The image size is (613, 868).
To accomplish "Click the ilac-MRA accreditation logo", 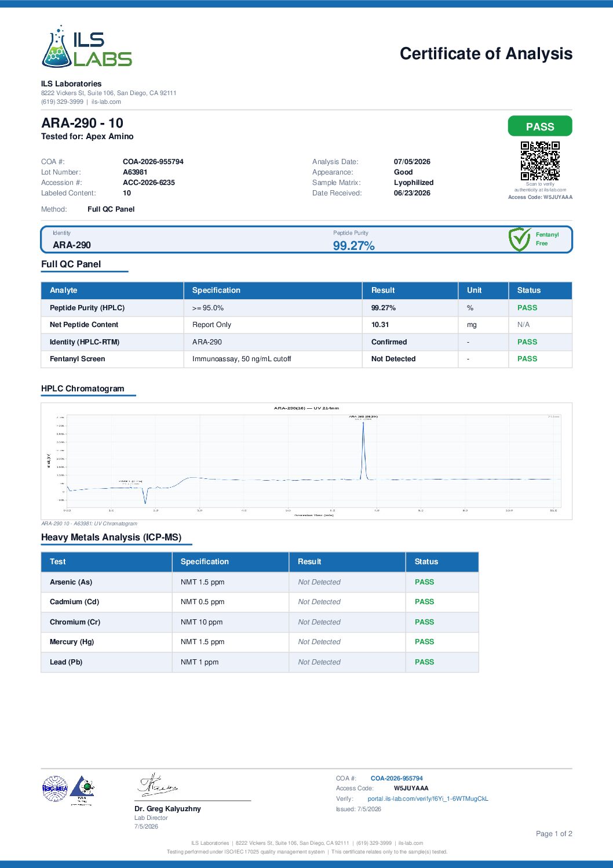I will (x=55, y=789).
